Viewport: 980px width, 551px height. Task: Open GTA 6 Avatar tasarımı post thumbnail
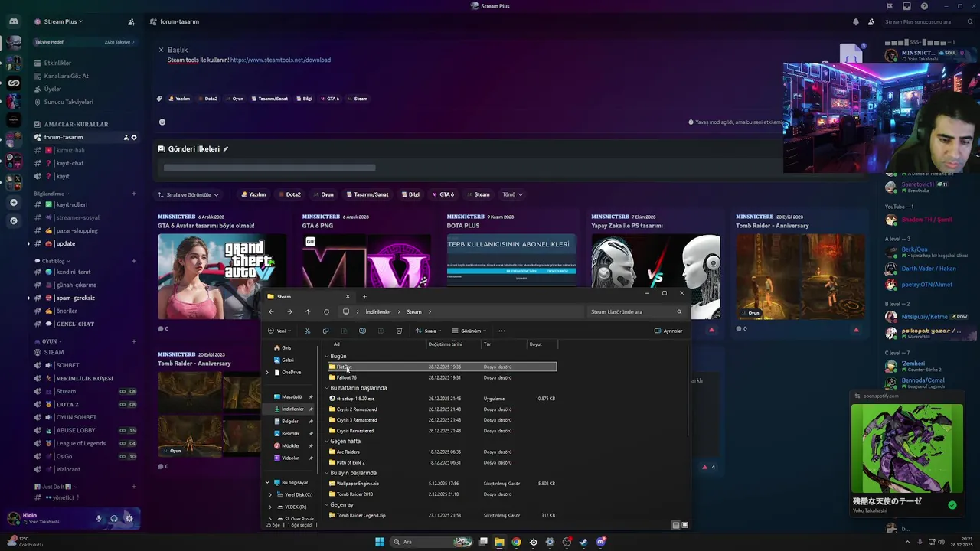coord(222,276)
